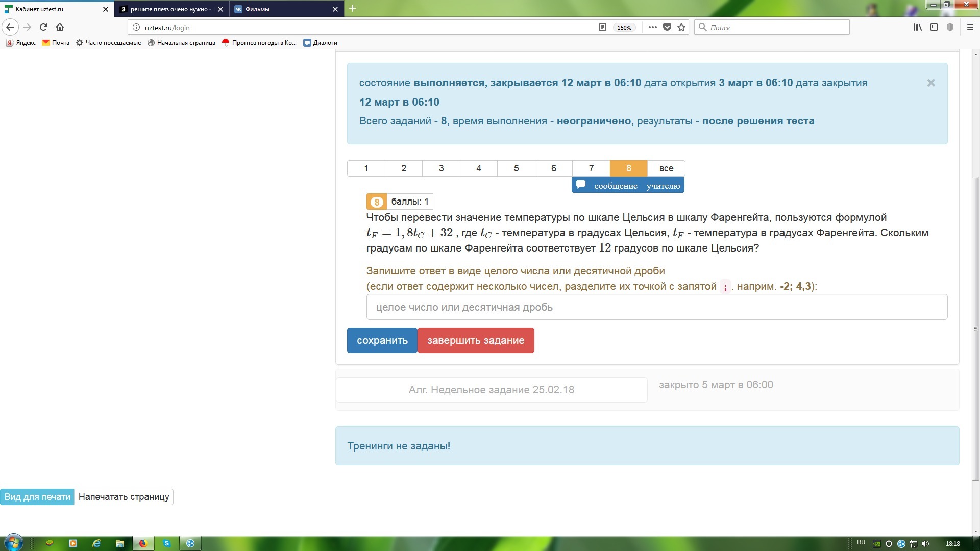Click the сохранить button
The height and width of the screenshot is (551, 980).
click(382, 340)
